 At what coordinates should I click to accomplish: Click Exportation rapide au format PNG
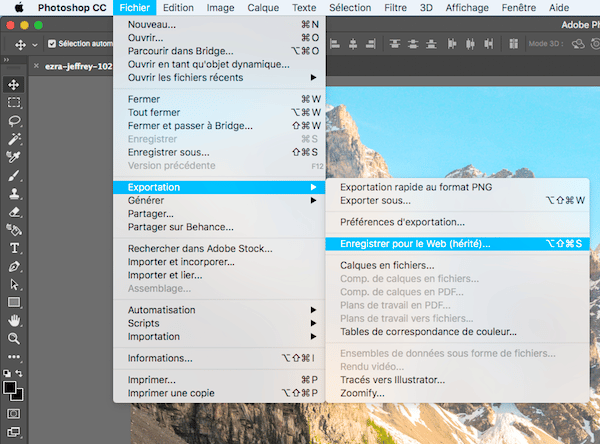pos(415,187)
